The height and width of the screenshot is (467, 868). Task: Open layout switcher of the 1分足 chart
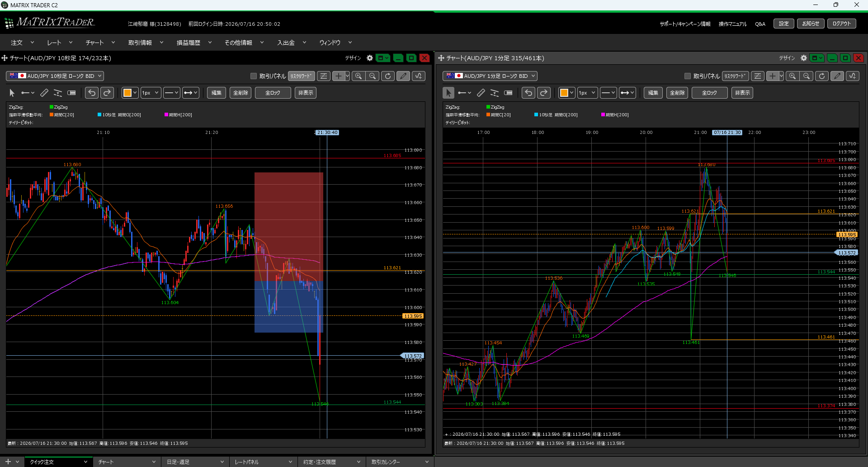817,58
